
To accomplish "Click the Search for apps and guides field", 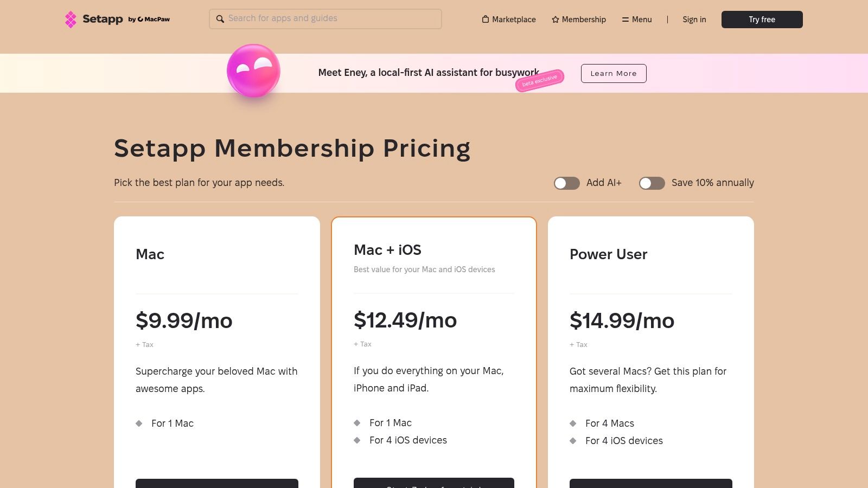I will [x=325, y=19].
